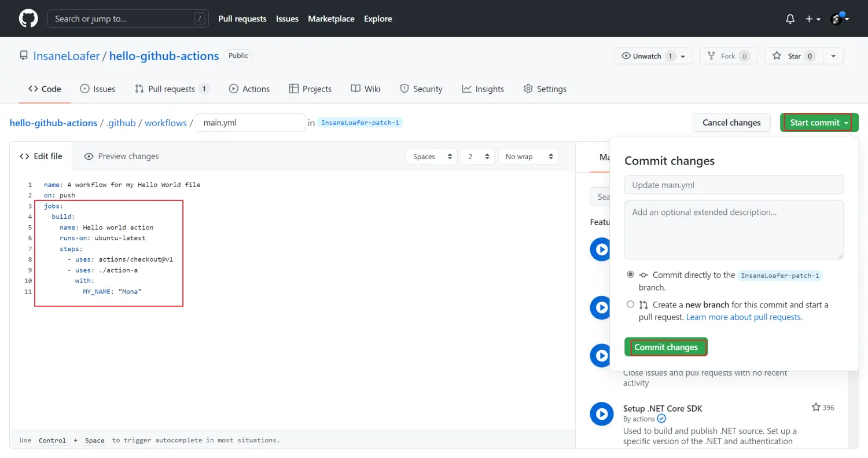Go to Marketplace
The height and width of the screenshot is (458, 868).
click(331, 19)
